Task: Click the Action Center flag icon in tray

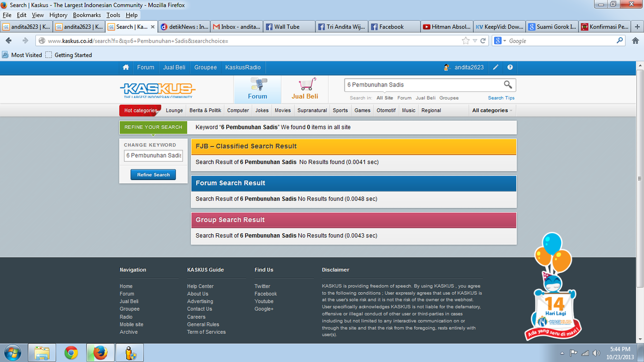Action: [x=574, y=353]
